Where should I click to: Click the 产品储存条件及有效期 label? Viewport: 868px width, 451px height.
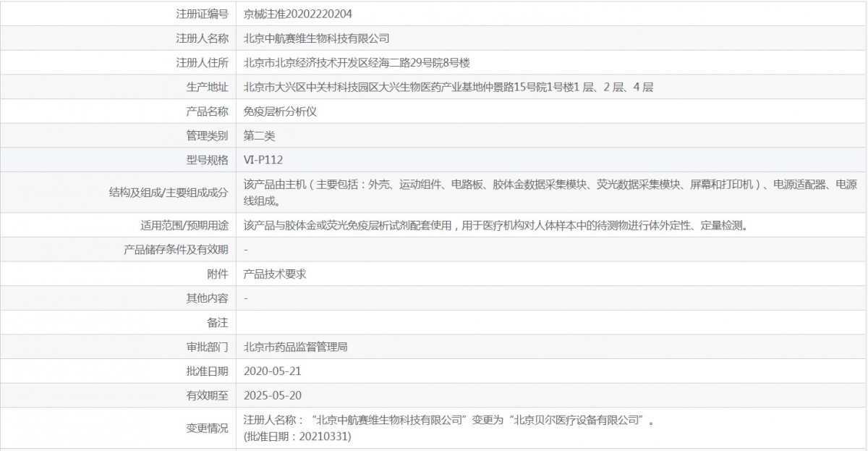click(x=176, y=250)
